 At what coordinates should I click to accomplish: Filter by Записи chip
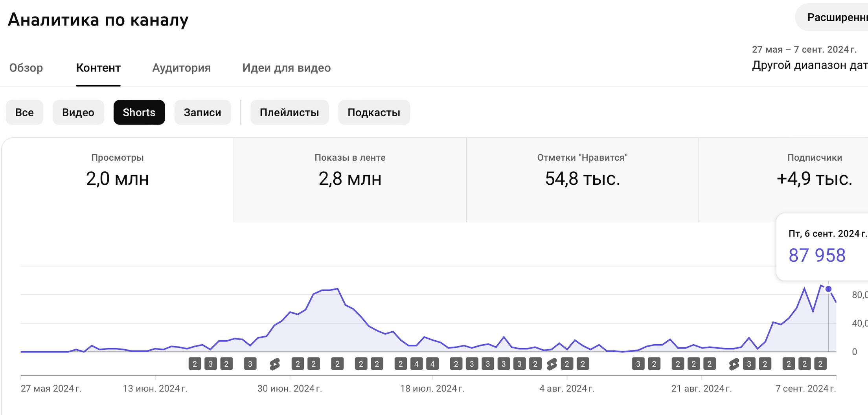(202, 112)
